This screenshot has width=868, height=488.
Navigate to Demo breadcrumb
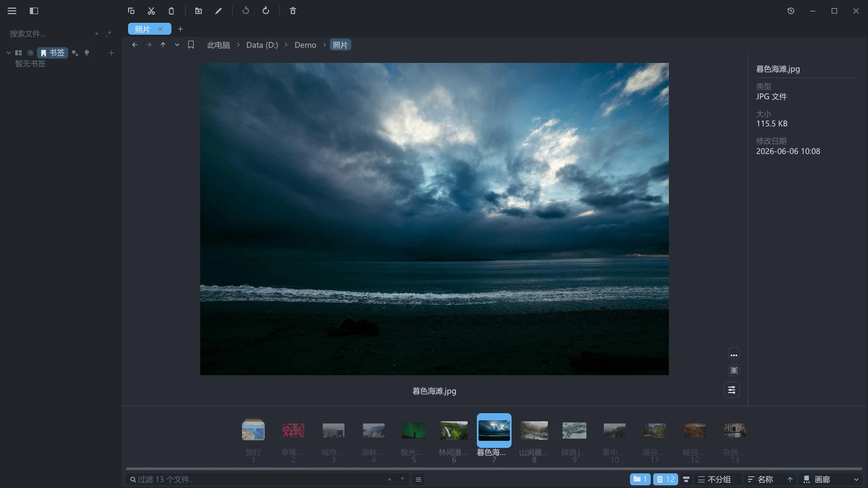tap(305, 45)
